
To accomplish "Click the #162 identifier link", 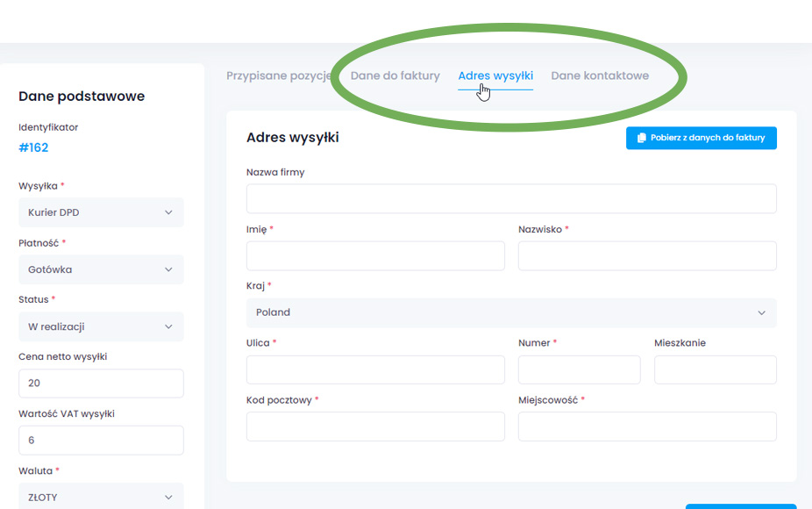I will 33,147.
